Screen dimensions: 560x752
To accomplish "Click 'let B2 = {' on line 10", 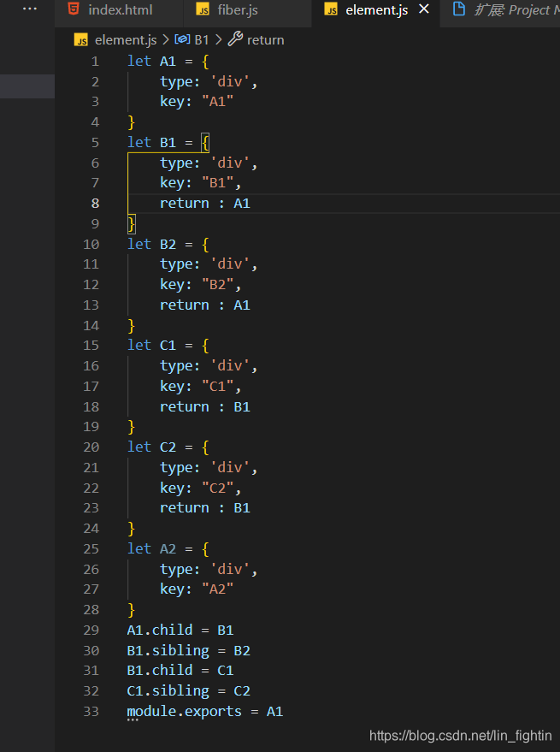I will tap(168, 245).
